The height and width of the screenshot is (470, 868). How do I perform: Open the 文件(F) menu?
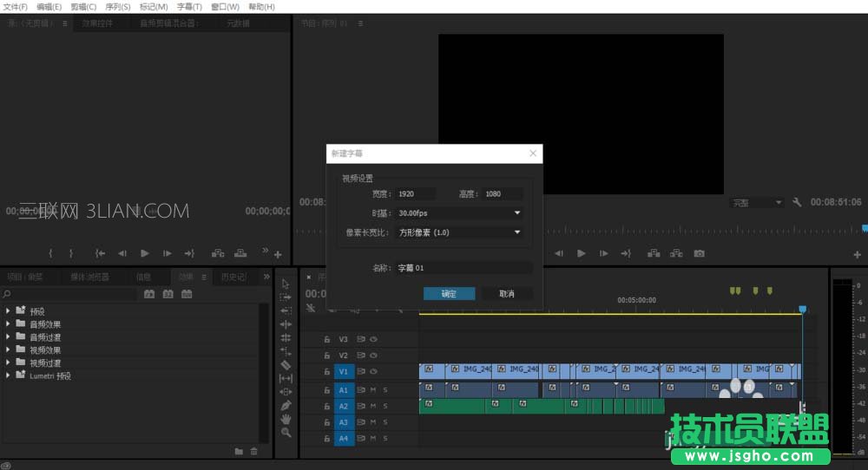[x=15, y=7]
